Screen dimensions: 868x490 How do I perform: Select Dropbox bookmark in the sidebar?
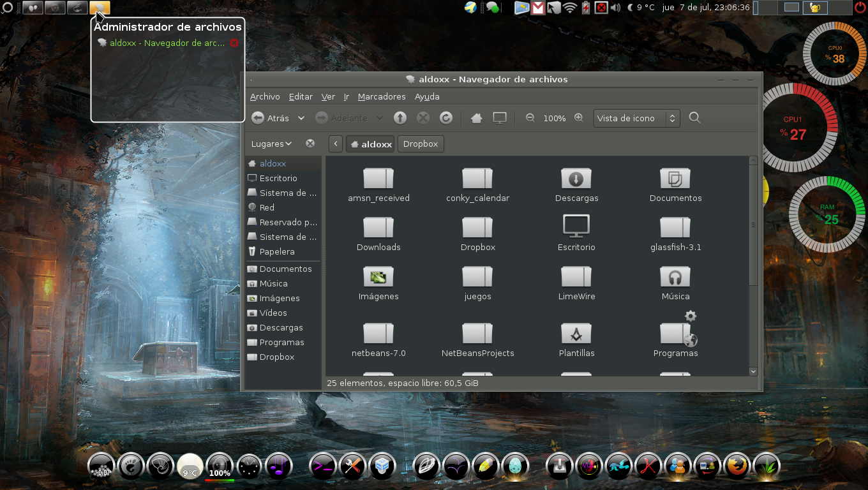pyautogui.click(x=283, y=357)
